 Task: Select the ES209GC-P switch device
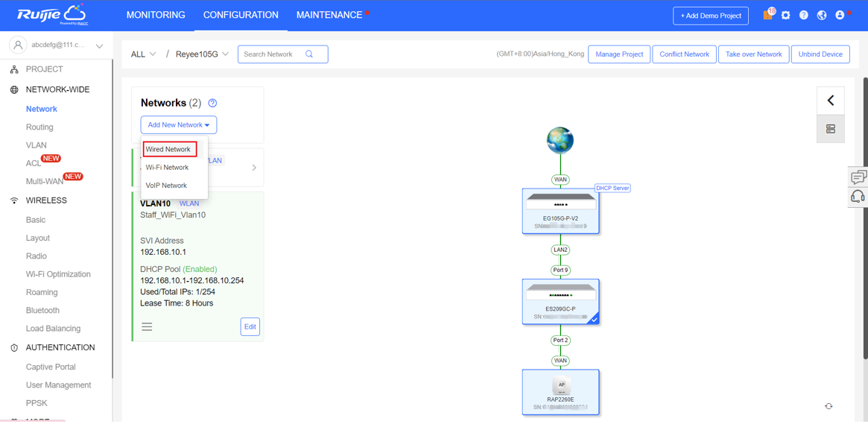click(560, 302)
